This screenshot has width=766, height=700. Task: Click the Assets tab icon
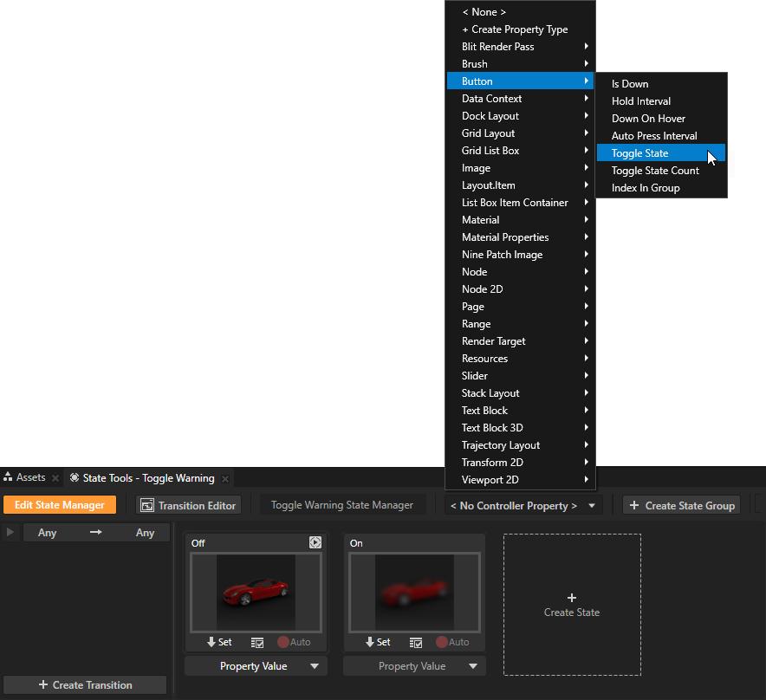pyautogui.click(x=9, y=477)
